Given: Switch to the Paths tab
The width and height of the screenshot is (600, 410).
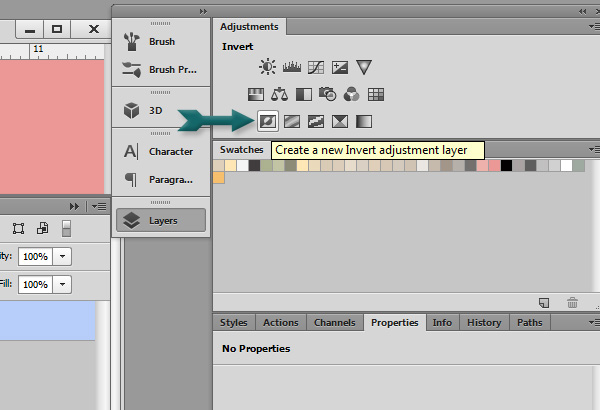Looking at the screenshot, I should (530, 323).
